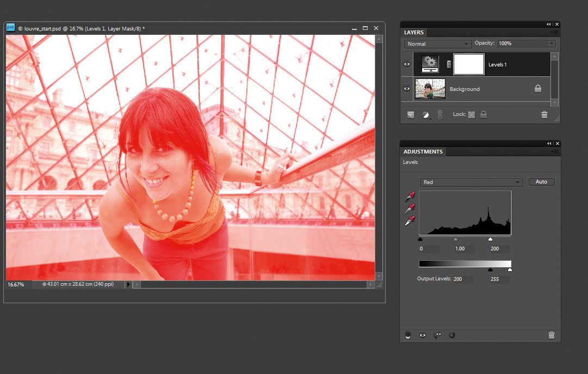588x374 pixels.
Task: Select the black point eyedropper in Levels
Action: (411, 196)
